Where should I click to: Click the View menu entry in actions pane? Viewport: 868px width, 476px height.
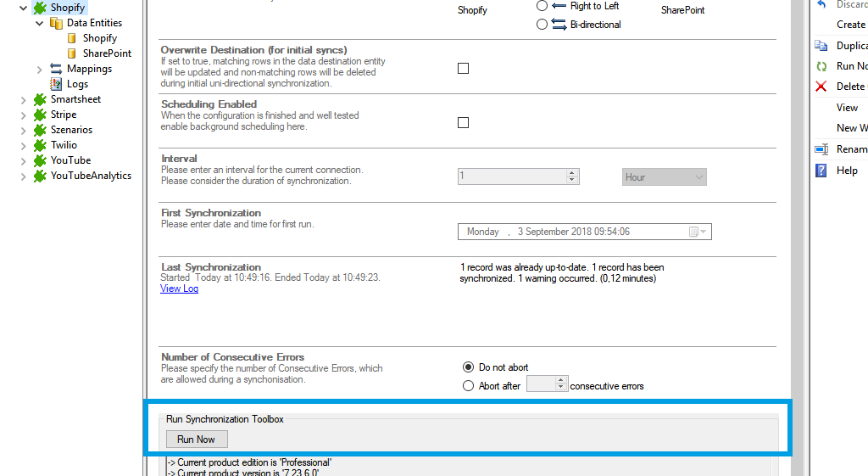(x=847, y=108)
